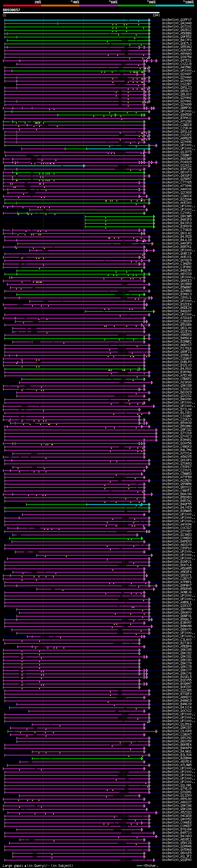Select hit label UniRef100_B7IL04
The height and width of the screenshot is (868, 197).
[177, 410]
